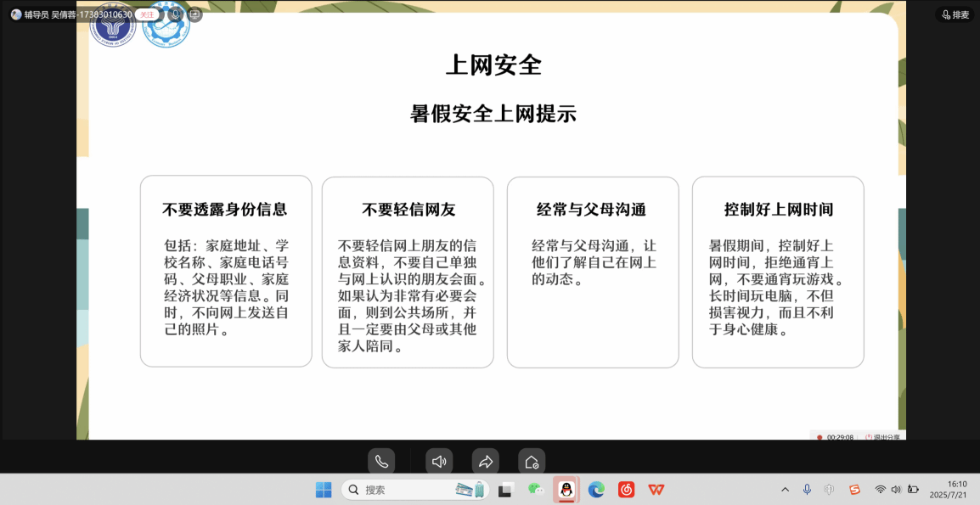Toggle the host's microphone icon at top
Viewport: 980px width, 505px height.
click(176, 14)
